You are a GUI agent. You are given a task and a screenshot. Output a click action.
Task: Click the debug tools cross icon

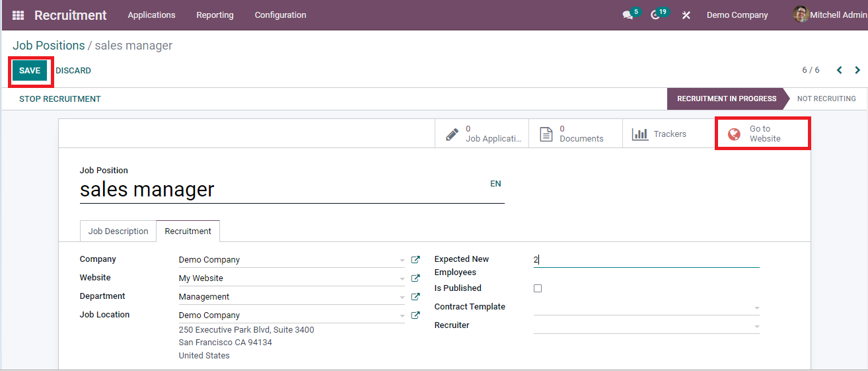(686, 15)
